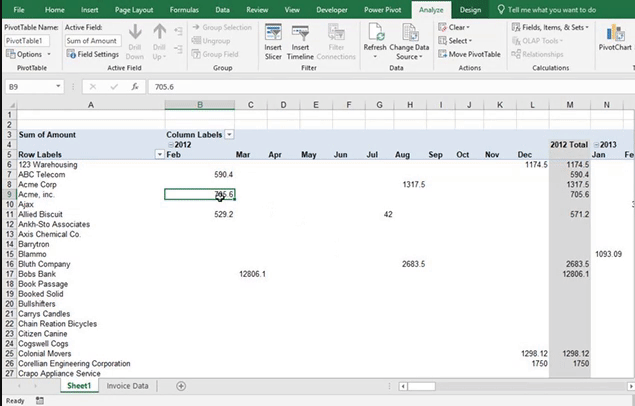Screen dimensions: 635x406
Task: Open Field Settings for the active field
Action: tap(93, 54)
